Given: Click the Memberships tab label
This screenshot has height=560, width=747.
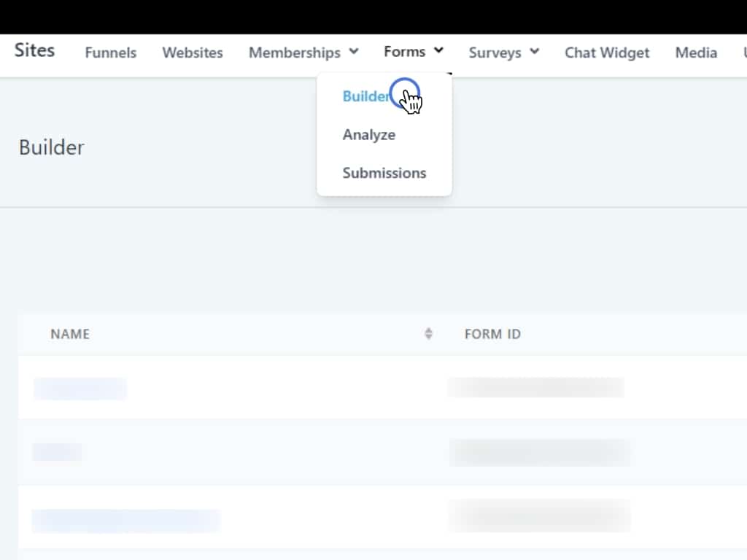Looking at the screenshot, I should point(295,52).
